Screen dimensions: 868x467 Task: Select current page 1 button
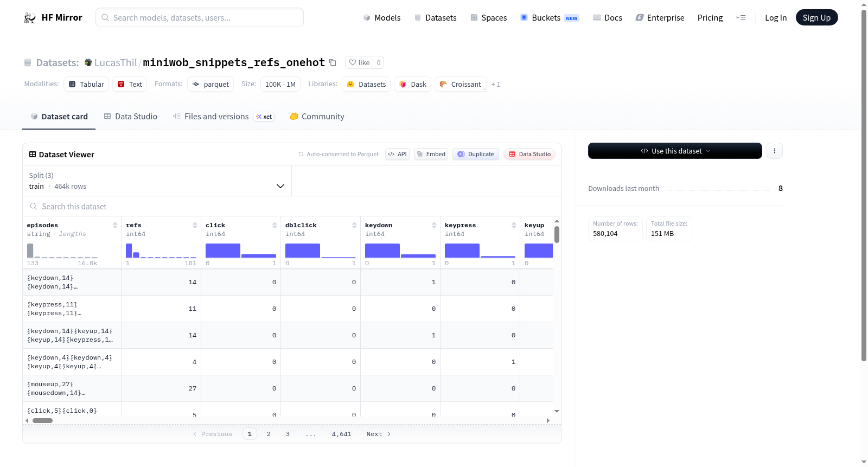[x=250, y=434]
